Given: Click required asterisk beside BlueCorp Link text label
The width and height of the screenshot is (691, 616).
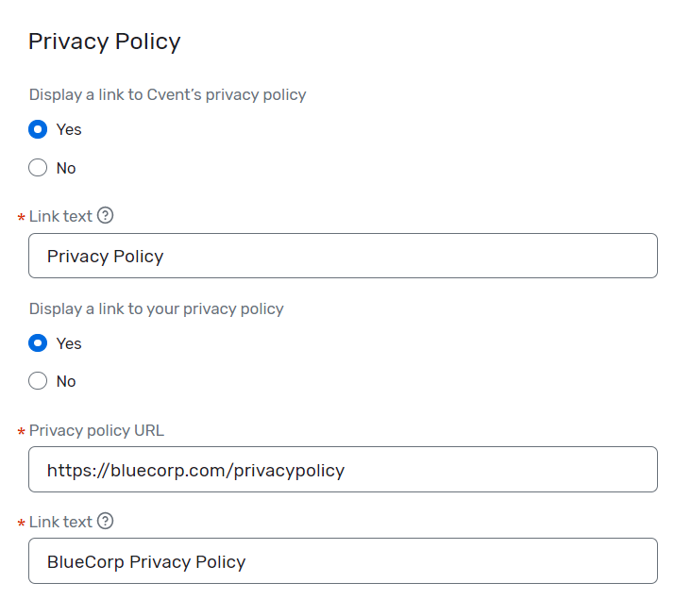Looking at the screenshot, I should tap(21, 524).
